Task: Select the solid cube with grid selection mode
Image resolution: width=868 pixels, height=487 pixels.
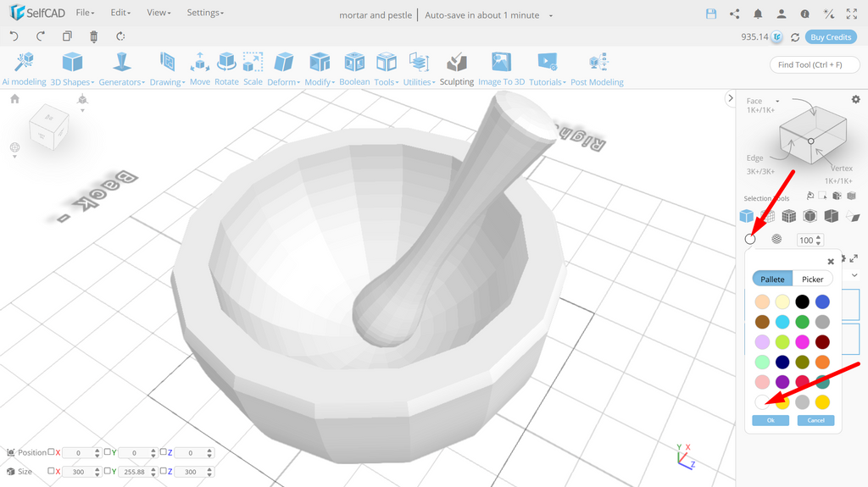Action: pos(789,216)
